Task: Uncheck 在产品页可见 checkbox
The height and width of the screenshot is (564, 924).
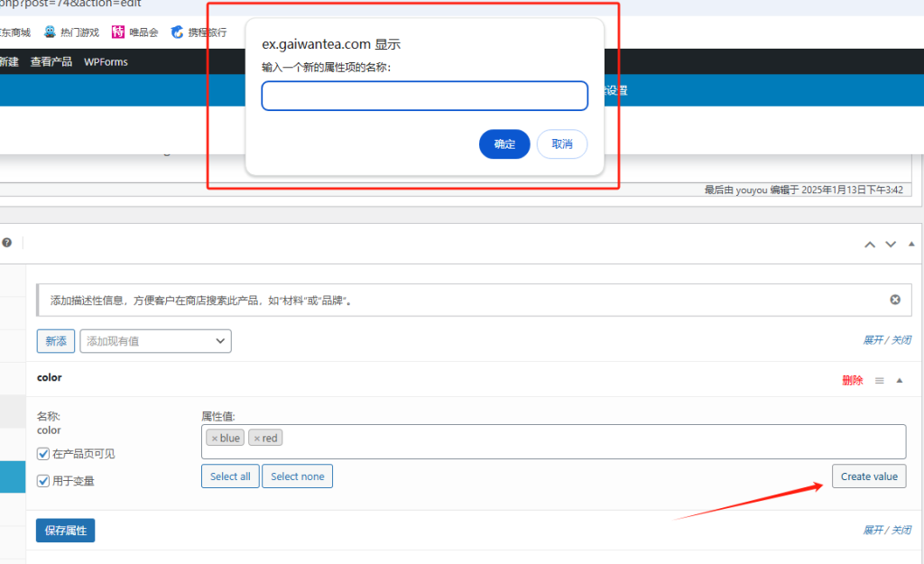Action: click(42, 453)
